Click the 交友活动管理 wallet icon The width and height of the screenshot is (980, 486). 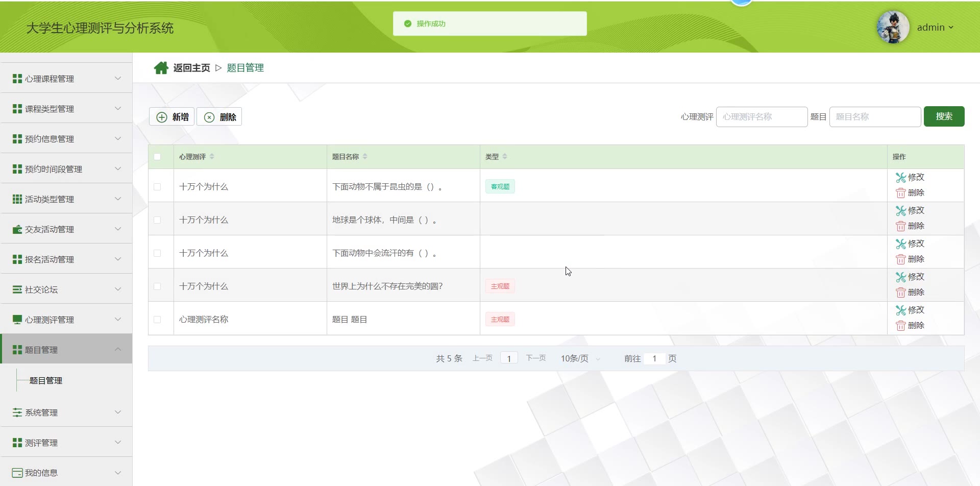point(17,229)
